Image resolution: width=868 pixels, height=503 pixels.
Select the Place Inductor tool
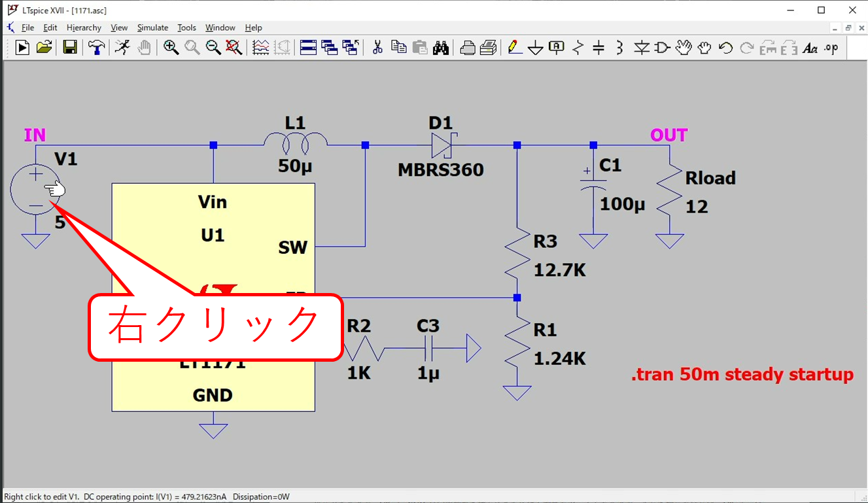[x=619, y=47]
